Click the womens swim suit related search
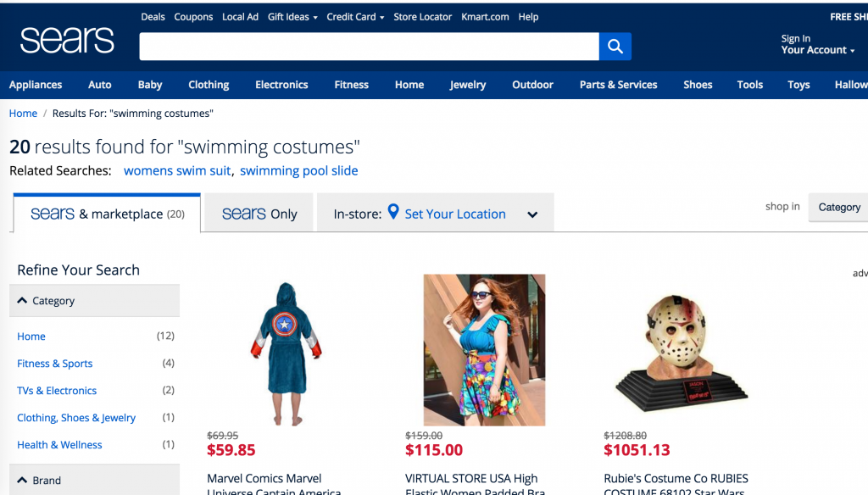The width and height of the screenshot is (868, 495). [176, 170]
